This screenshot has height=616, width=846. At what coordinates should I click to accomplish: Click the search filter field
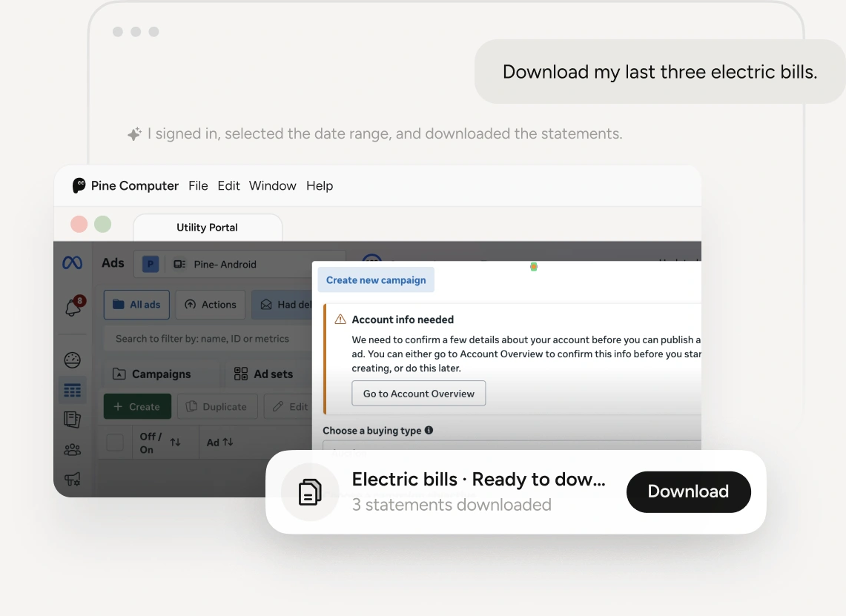click(x=208, y=339)
